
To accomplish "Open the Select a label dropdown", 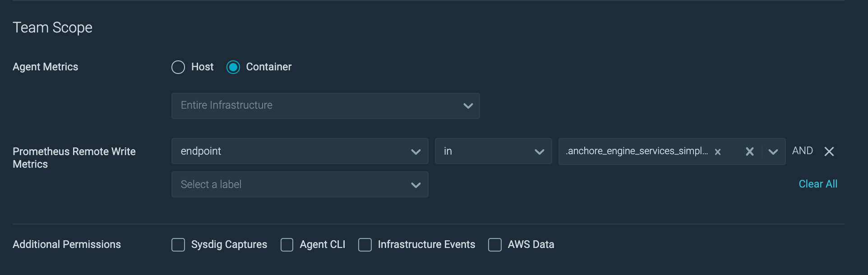I will (300, 184).
